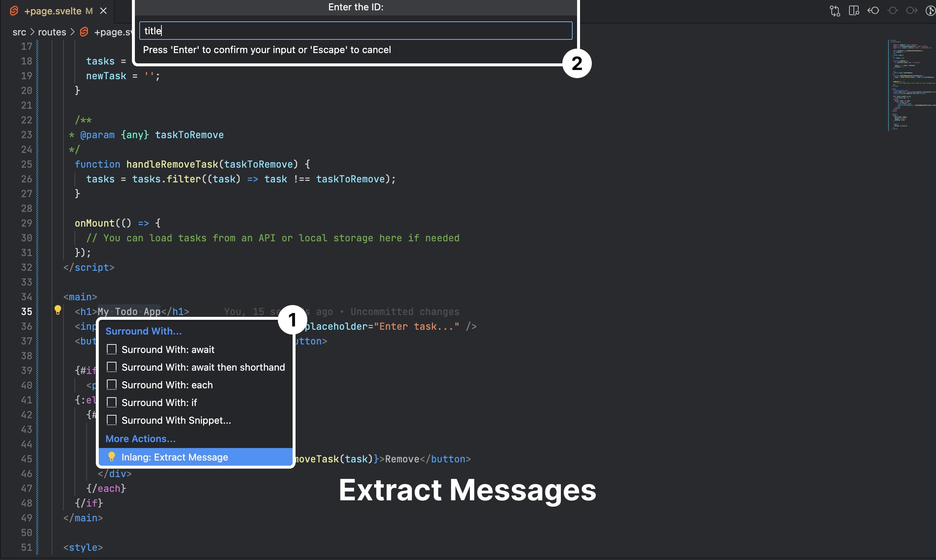Choose Surround With: await
Image resolution: width=936 pixels, height=560 pixels.
196,349
